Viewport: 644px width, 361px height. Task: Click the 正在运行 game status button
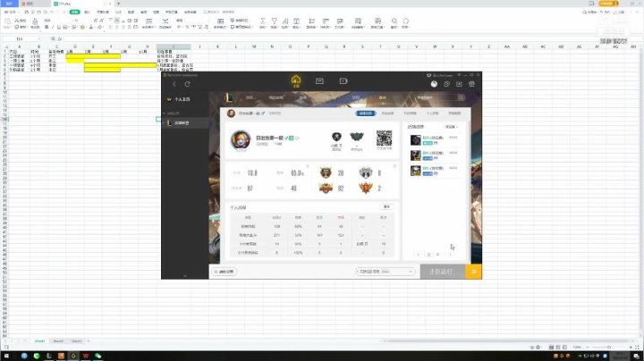[x=443, y=272]
